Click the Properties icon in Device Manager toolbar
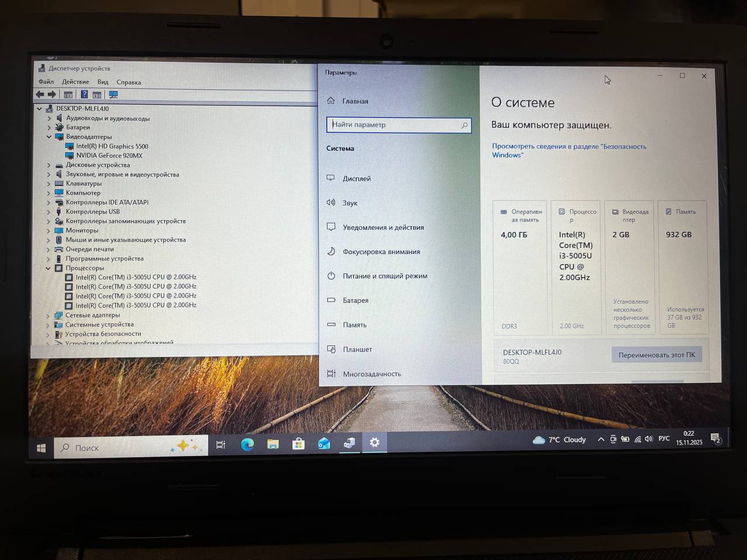This screenshot has width=747, height=560. (68, 94)
